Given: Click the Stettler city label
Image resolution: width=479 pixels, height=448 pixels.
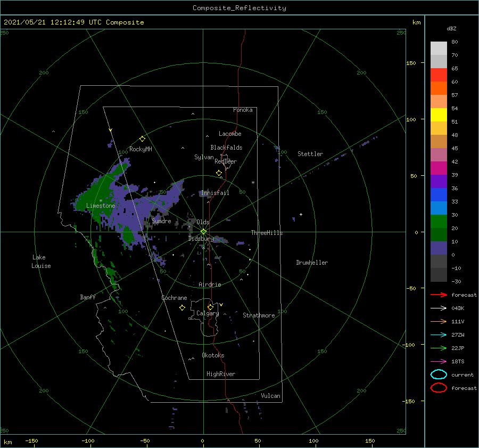Looking at the screenshot, I should click(310, 154).
